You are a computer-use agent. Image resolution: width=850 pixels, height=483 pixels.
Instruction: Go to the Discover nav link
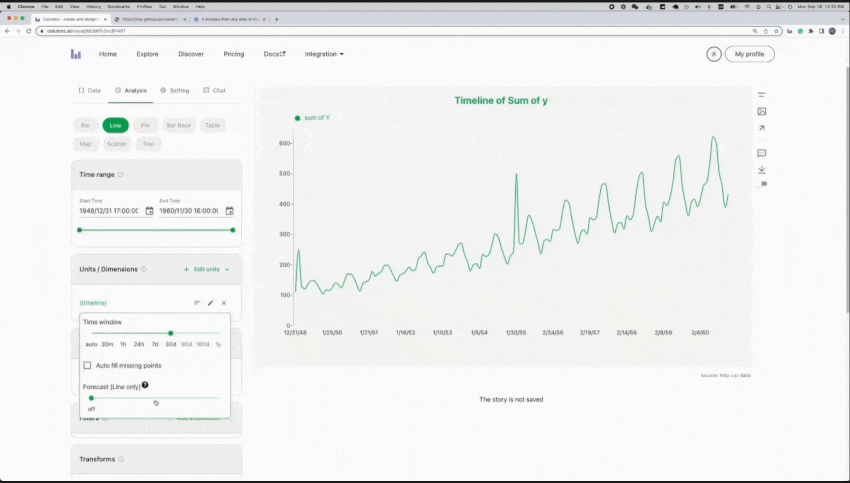[x=191, y=54]
